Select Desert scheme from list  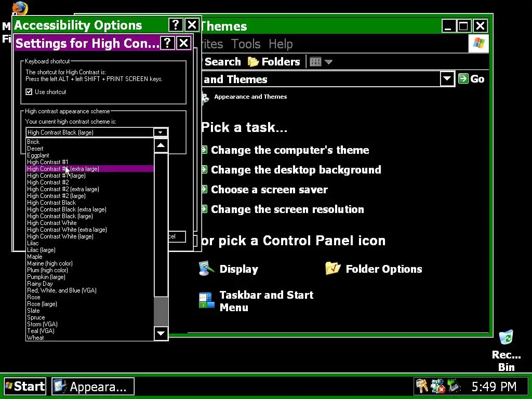tap(90, 149)
